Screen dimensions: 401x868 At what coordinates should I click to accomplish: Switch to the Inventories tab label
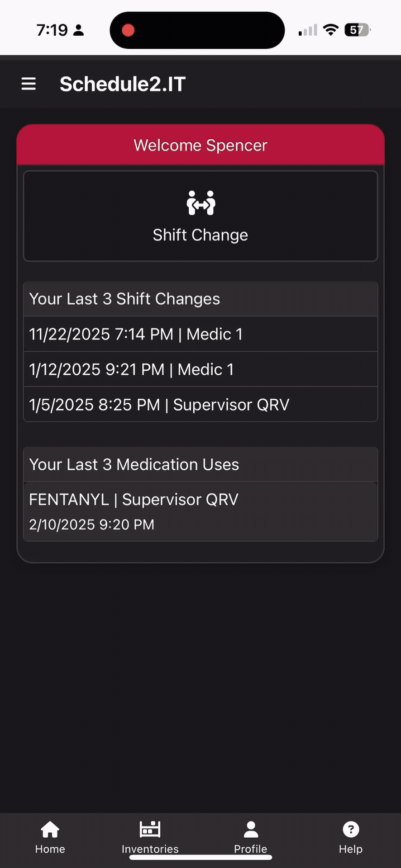point(150,849)
